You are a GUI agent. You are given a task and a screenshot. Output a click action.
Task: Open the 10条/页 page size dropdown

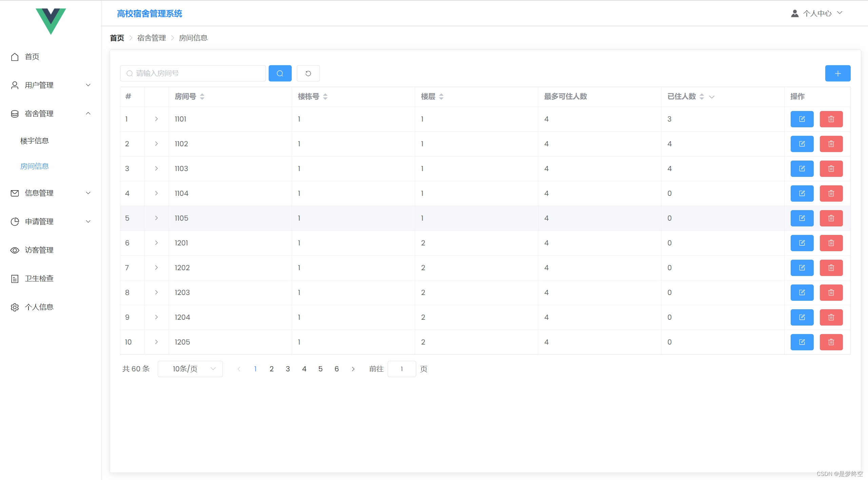click(190, 369)
